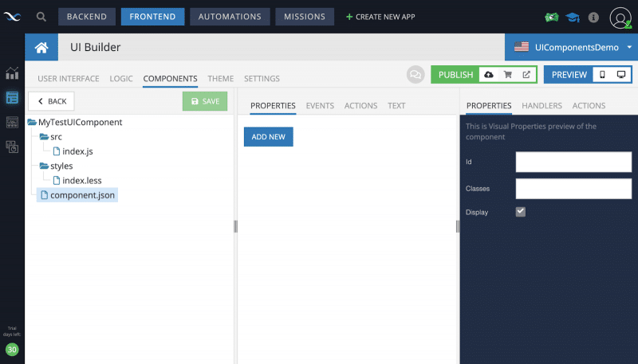
Task: Collapse the MyTestUIComponent folder
Action: click(32, 123)
